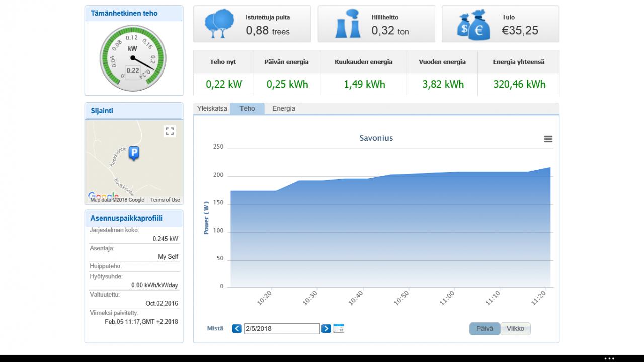This screenshot has height=362, width=644.
Task: Click the Kuukauden energia column header
Action: [363, 62]
